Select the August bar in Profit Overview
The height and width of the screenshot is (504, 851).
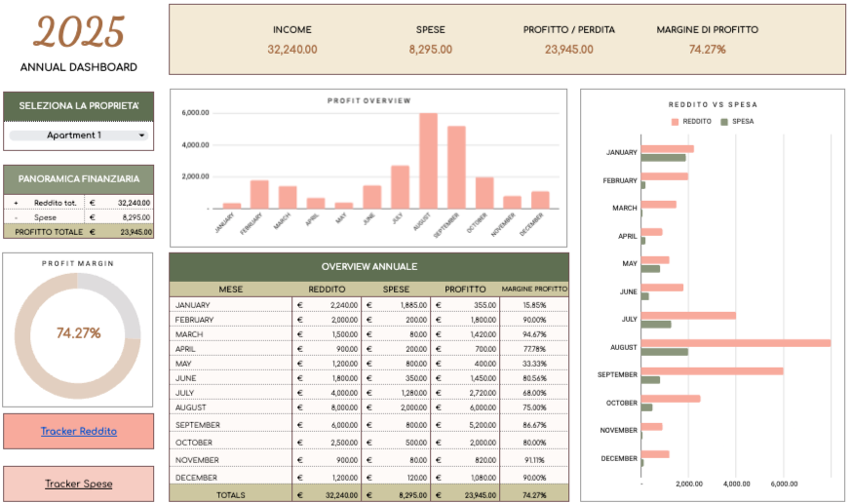428,160
